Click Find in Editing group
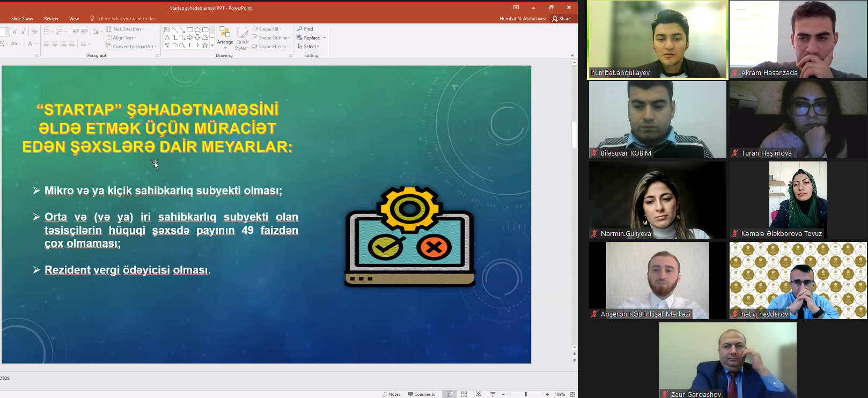 pyautogui.click(x=305, y=29)
